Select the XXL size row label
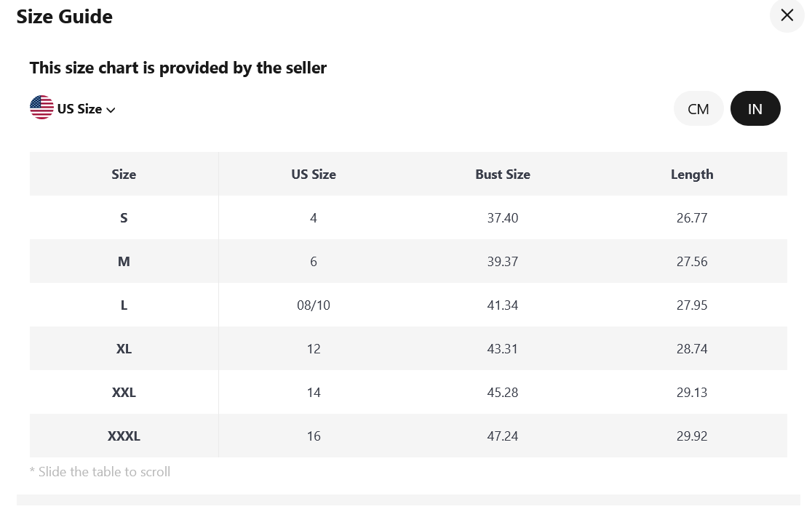Screen dimensions: 812x517 coord(124,392)
